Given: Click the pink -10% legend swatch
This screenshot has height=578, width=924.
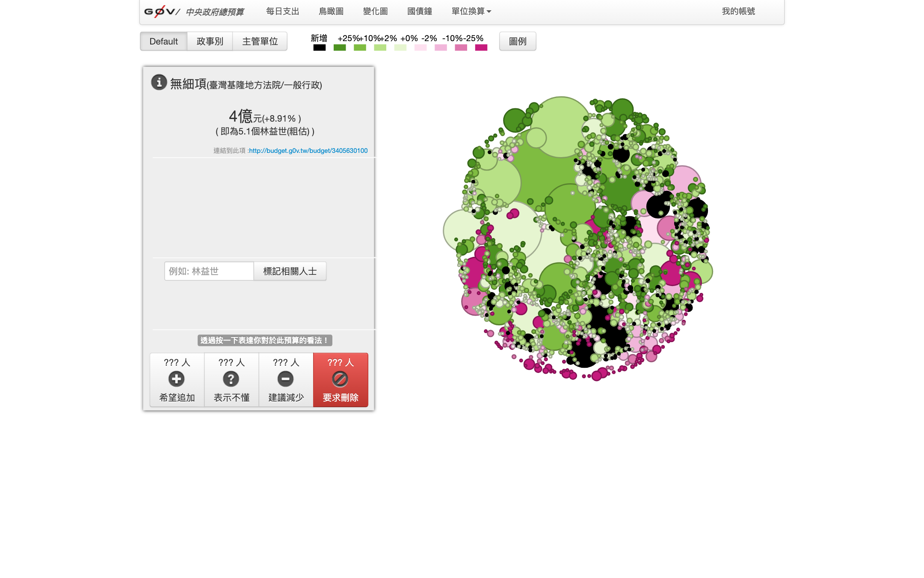Looking at the screenshot, I should click(461, 48).
